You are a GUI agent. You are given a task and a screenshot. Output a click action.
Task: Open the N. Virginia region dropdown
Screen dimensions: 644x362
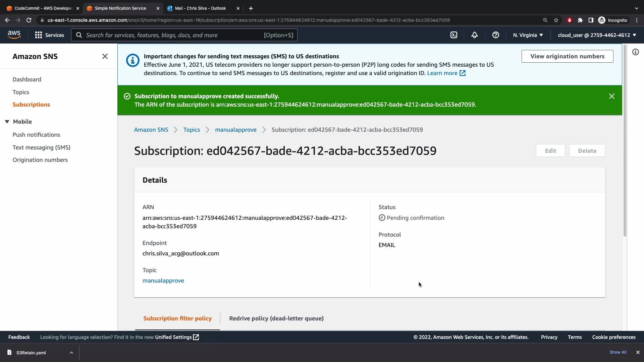[528, 35]
